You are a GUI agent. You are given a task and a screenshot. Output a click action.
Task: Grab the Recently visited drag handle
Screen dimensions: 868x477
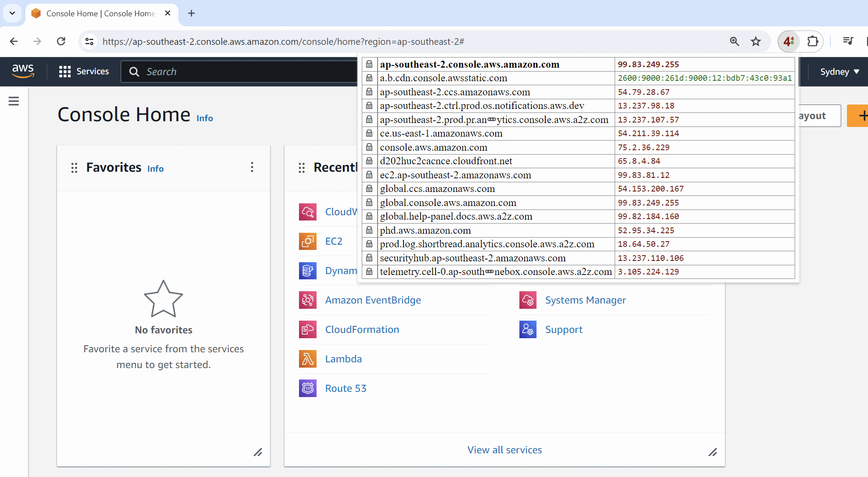(x=302, y=168)
